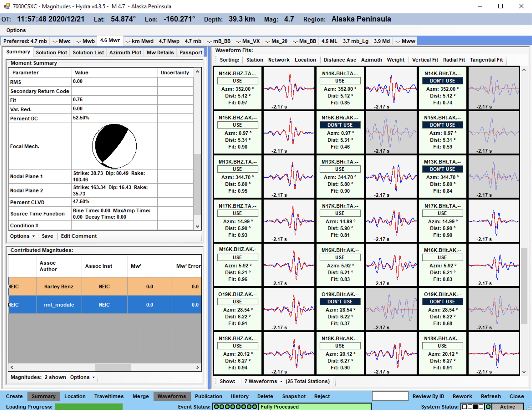532x410 pixels.
Task: Sort waveforms by Tangential Fit
Action: [x=486, y=60]
